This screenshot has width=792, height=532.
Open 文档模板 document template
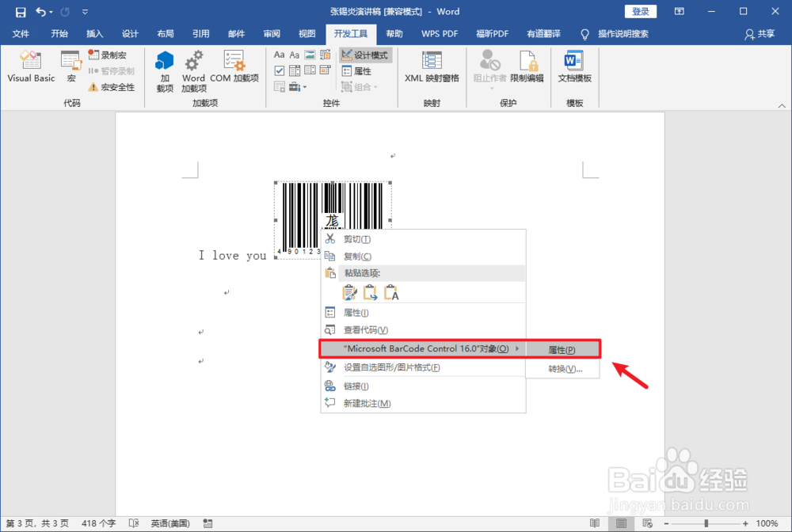[574, 66]
